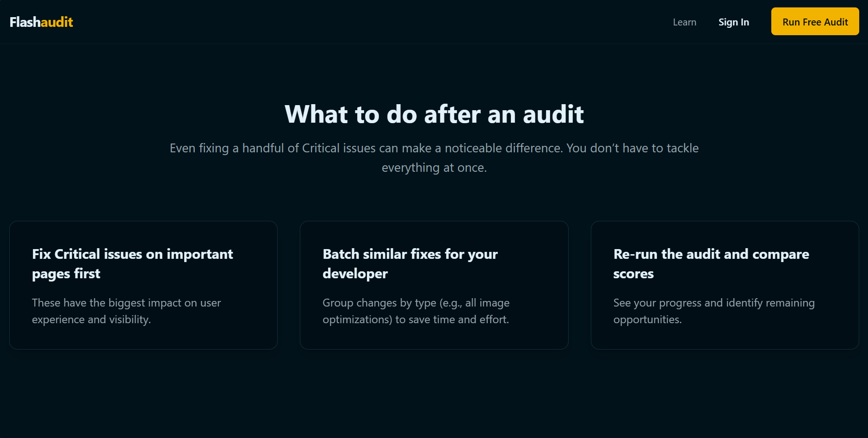Click the 'Fix Critical issues on important pages first' title
Screen dimensions: 868x438
(132, 264)
